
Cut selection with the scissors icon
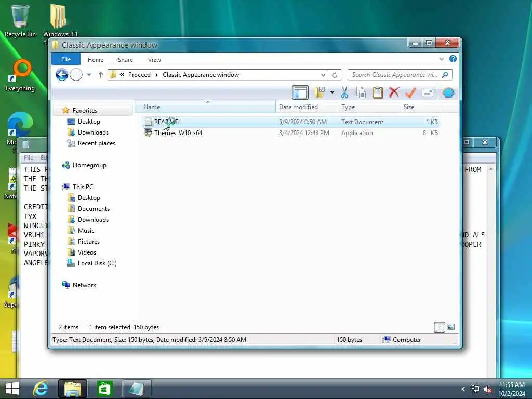345,92
